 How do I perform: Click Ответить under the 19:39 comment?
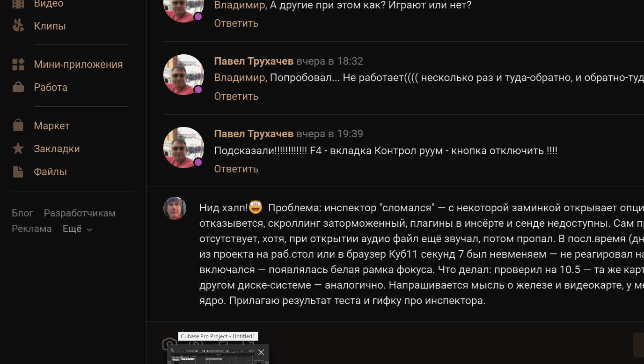tap(236, 169)
